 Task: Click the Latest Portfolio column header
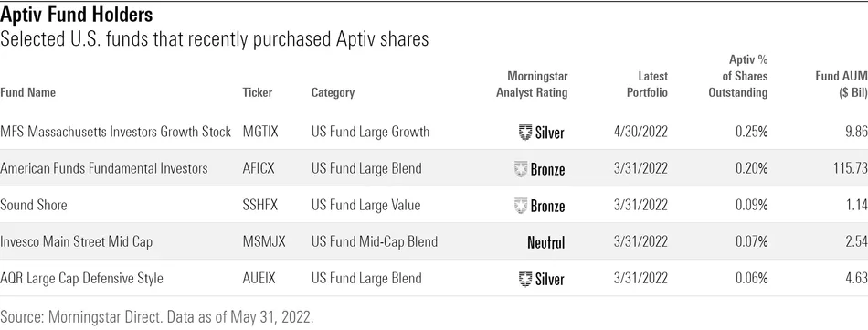[647, 84]
